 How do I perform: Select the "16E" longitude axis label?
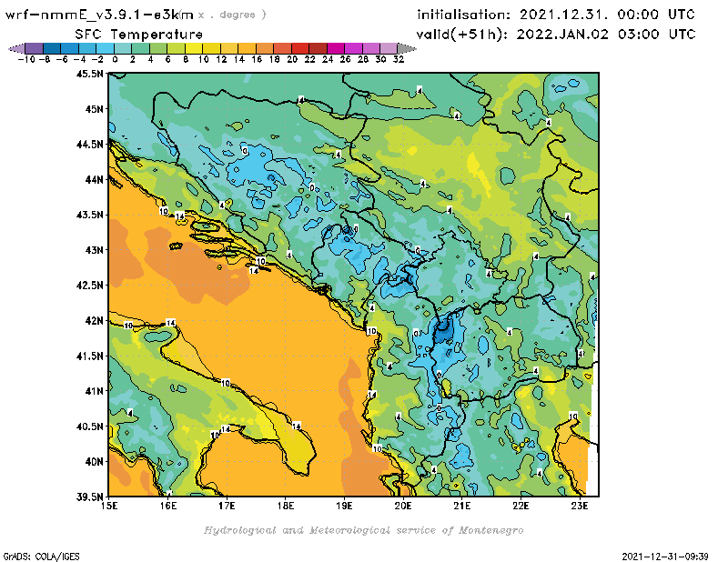[x=168, y=506]
